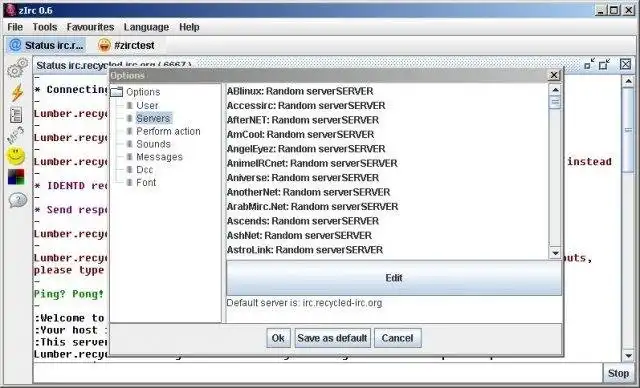Click the message input field

pos(318,373)
